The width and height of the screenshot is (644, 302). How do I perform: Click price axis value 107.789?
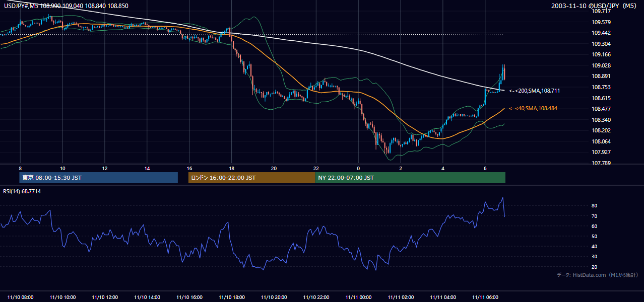click(602, 163)
